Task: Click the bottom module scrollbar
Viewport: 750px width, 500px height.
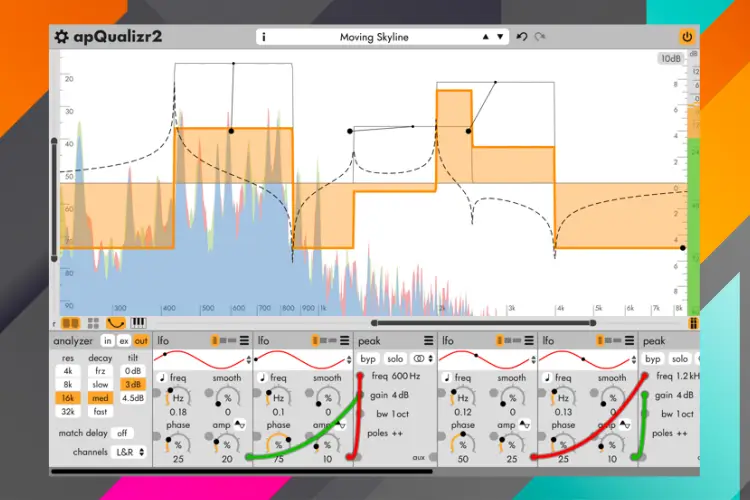Action: [x=242, y=472]
